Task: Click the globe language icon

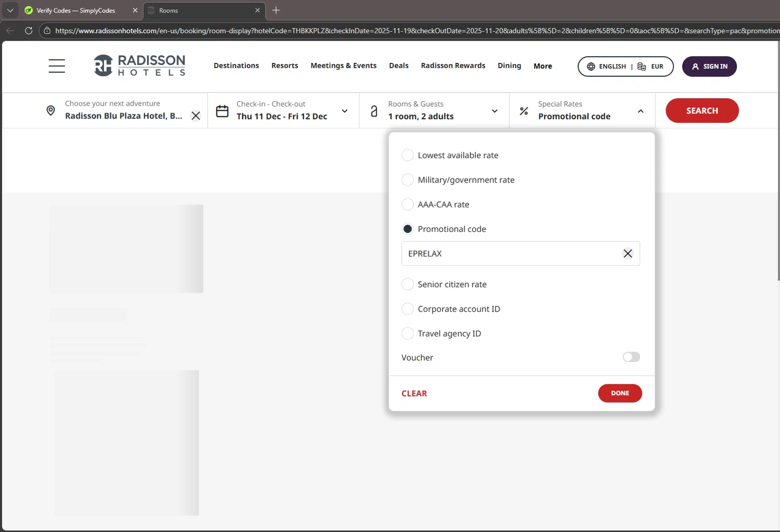Action: 591,67
